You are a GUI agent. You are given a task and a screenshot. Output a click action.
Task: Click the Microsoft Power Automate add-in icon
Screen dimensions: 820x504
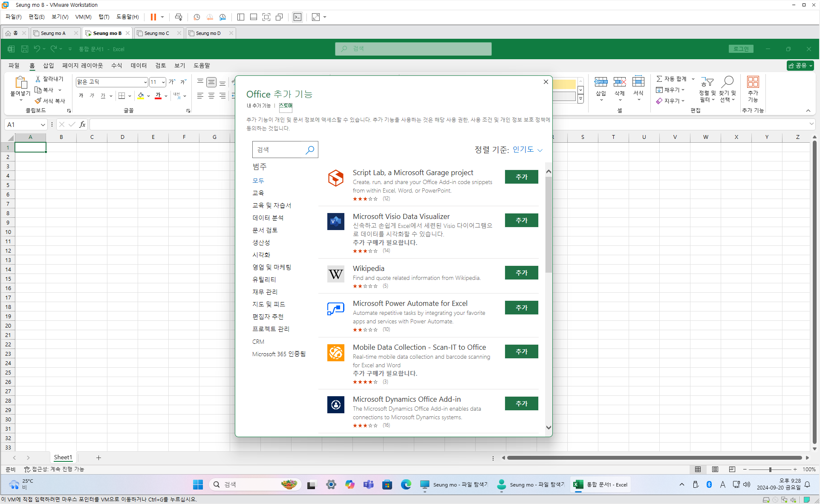point(335,309)
